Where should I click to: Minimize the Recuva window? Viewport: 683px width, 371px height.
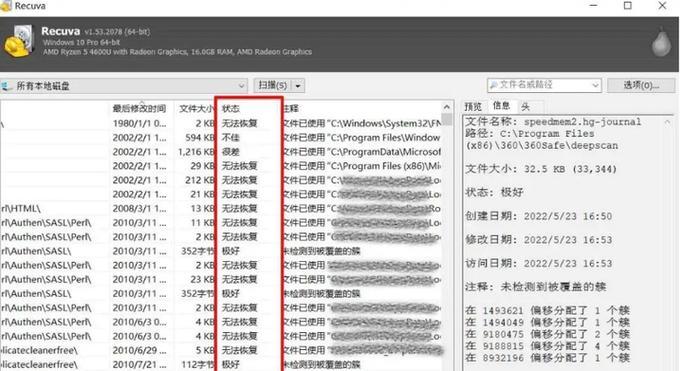(594, 6)
